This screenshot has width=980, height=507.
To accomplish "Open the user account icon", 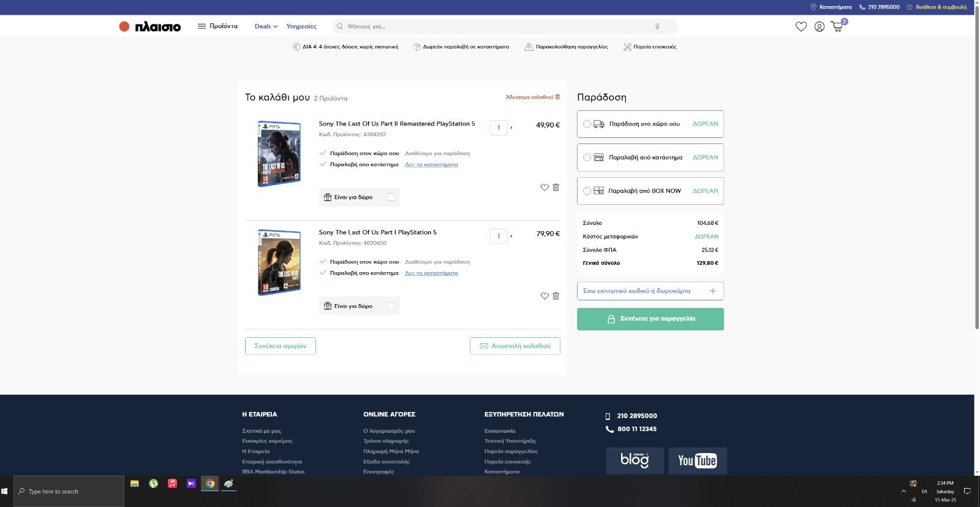I will tap(819, 26).
